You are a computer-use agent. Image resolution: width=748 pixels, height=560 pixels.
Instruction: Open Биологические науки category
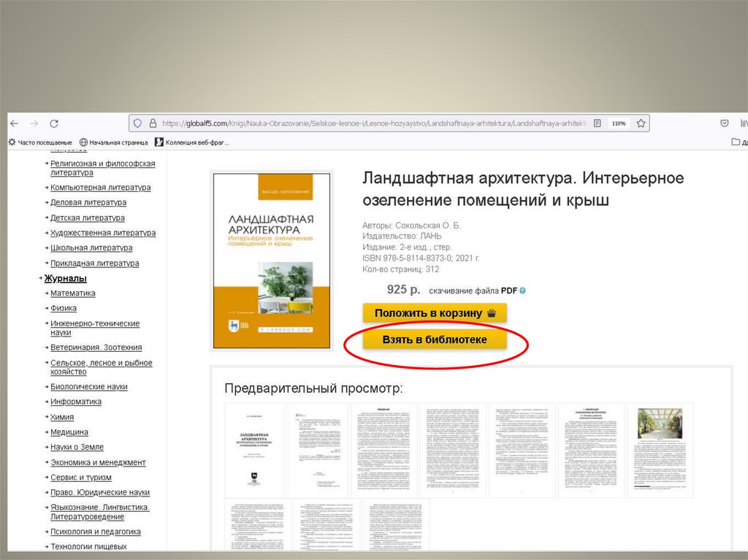click(x=89, y=386)
